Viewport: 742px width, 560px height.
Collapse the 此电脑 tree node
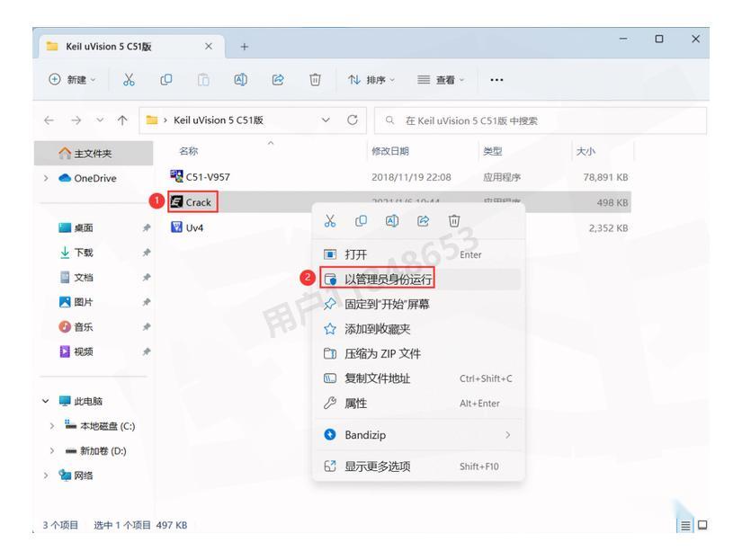[46, 401]
